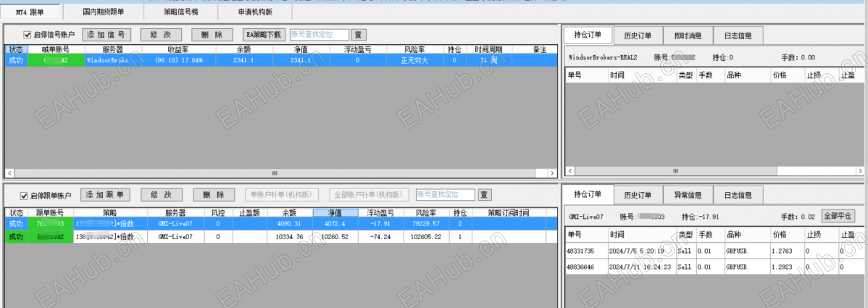The image size is (868, 308).
Task: Click WindsorBrokers orders scrollbar right arrow
Action: click(860, 171)
